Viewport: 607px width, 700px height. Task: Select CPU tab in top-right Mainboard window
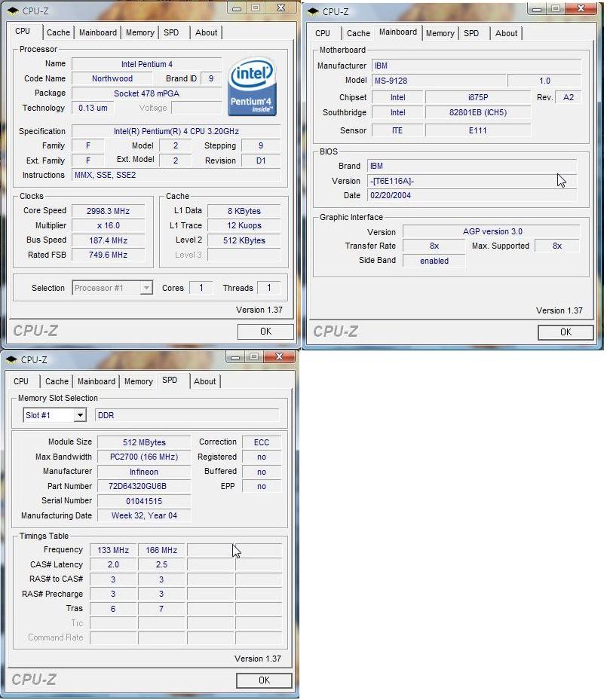tap(323, 33)
